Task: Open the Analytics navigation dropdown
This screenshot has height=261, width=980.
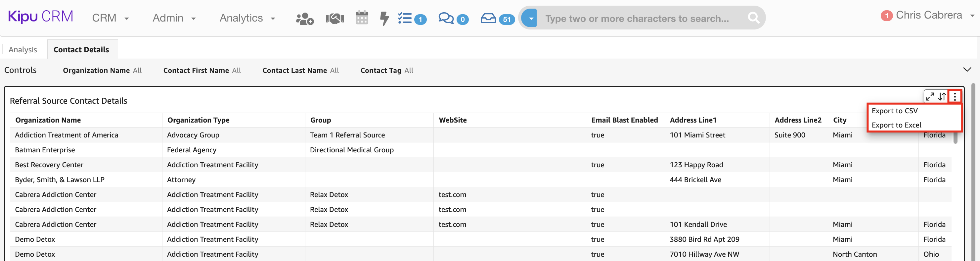Action: click(x=247, y=18)
